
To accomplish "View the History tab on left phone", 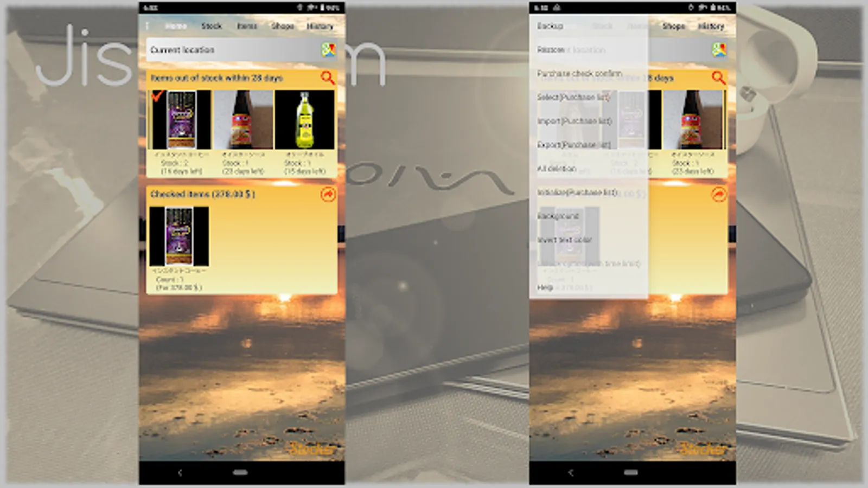I will (320, 26).
